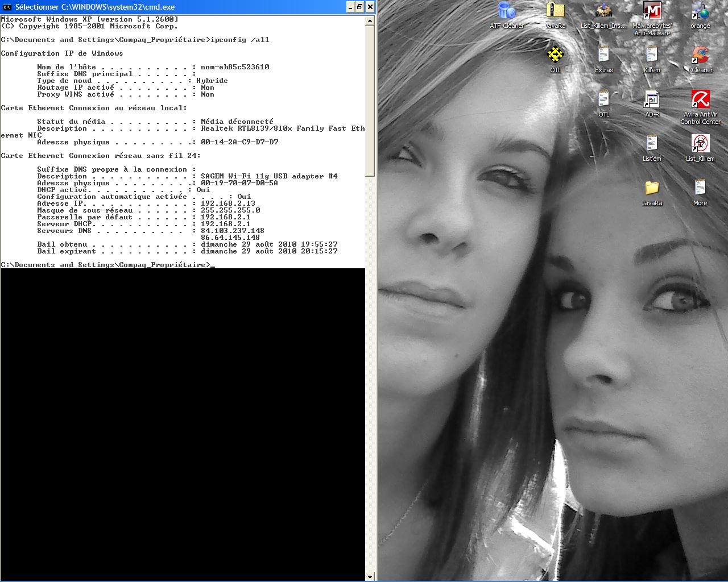Click 'Microsoft Windows XP [version 5.1.2600]' line
The height and width of the screenshot is (582, 728).
click(89, 19)
